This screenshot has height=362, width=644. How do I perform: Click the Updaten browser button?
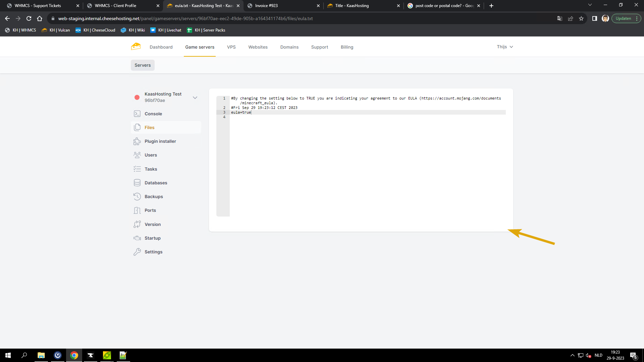(623, 18)
